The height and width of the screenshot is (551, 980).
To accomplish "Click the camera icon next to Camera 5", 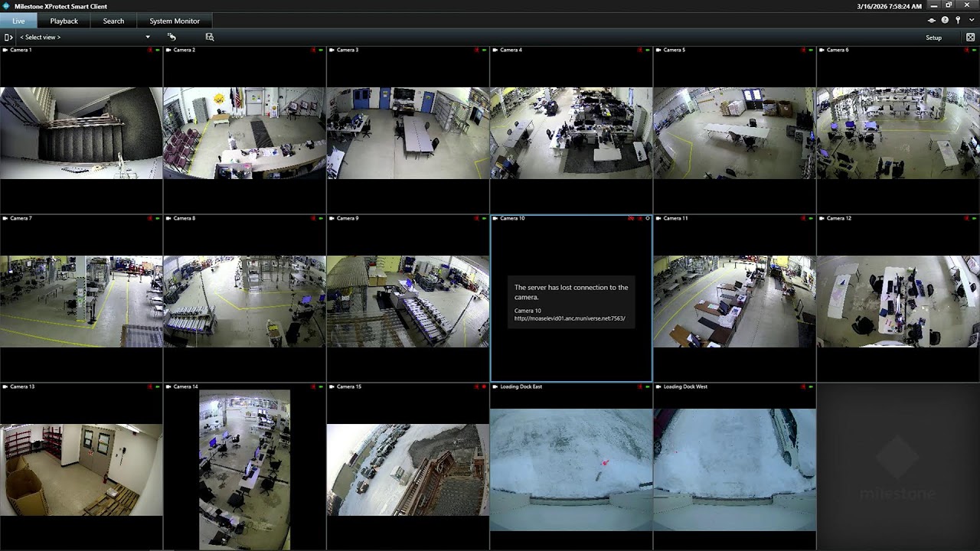I will (x=658, y=50).
